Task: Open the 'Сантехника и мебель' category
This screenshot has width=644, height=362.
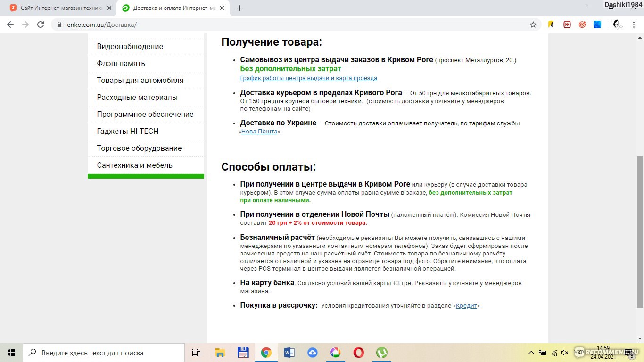Action: click(135, 165)
